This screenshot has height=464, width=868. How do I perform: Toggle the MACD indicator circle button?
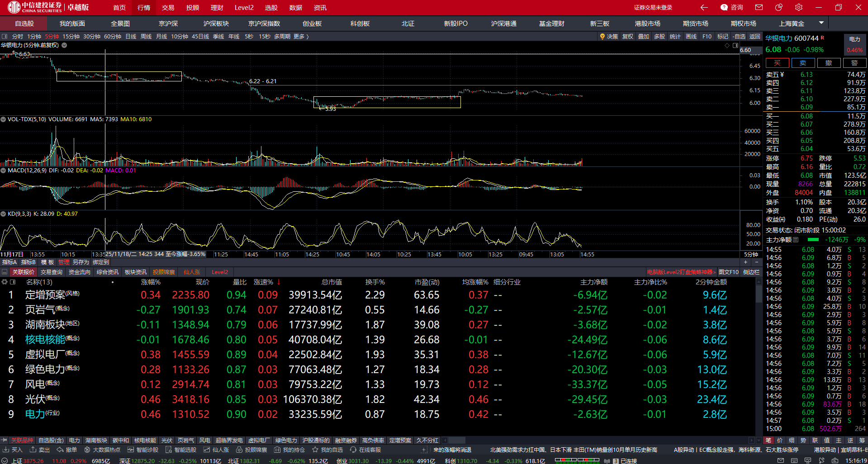point(3,170)
